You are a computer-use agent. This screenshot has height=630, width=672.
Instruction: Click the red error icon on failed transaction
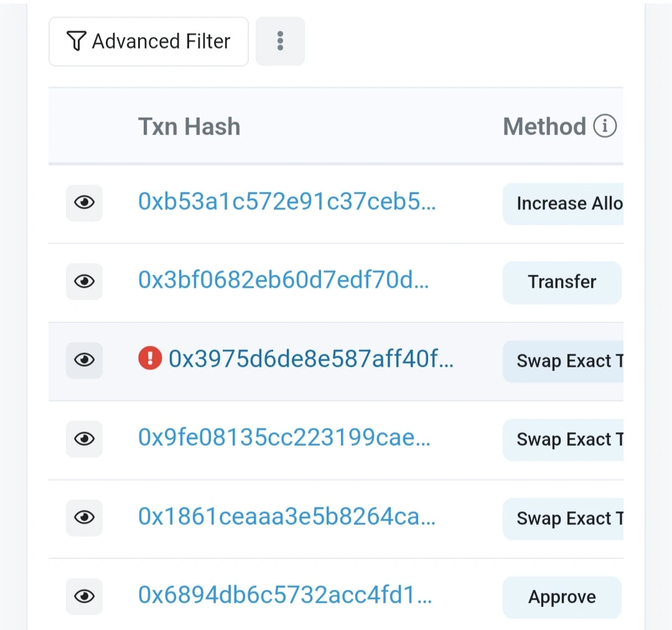pos(150,358)
